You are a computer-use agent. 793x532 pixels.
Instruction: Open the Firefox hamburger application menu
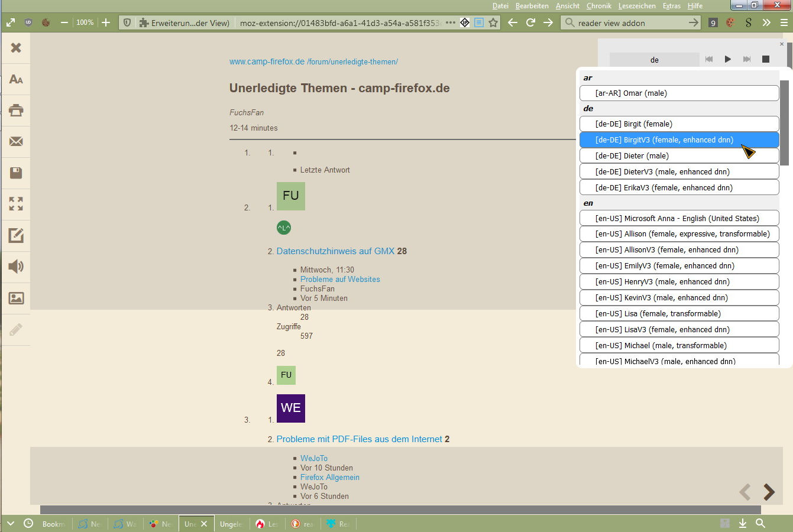(784, 22)
